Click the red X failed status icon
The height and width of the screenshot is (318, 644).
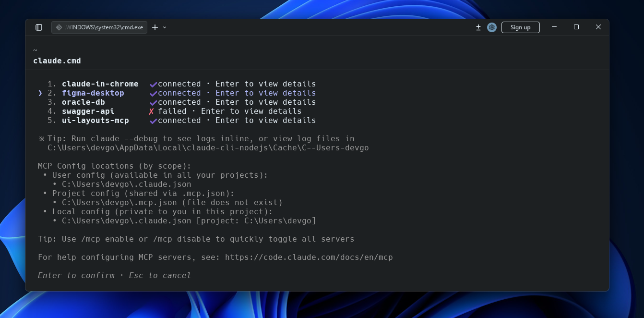pos(151,111)
